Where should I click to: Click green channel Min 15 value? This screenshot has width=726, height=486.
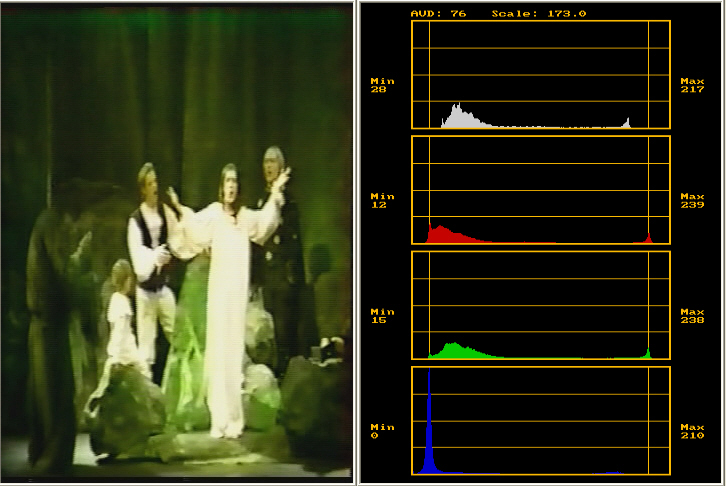[x=382, y=316]
